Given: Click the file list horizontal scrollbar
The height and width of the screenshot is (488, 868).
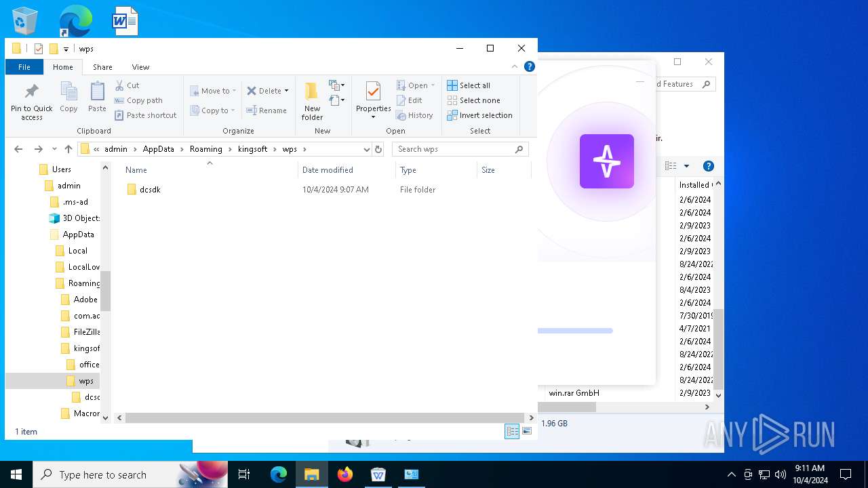Looking at the screenshot, I should pyautogui.click(x=325, y=418).
